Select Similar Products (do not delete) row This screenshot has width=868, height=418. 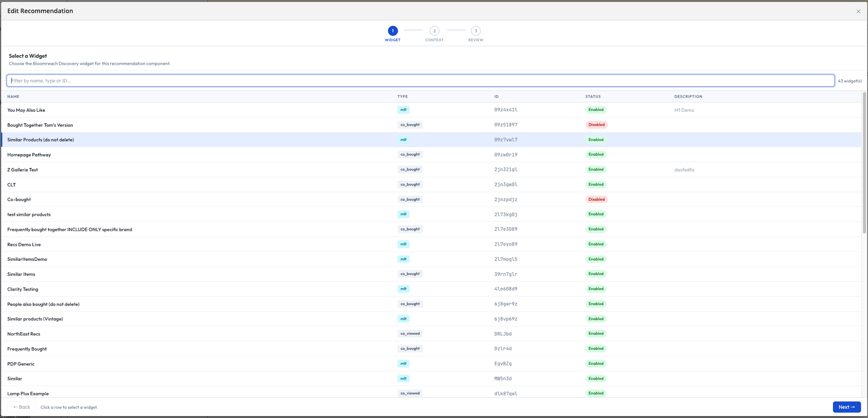click(x=431, y=140)
